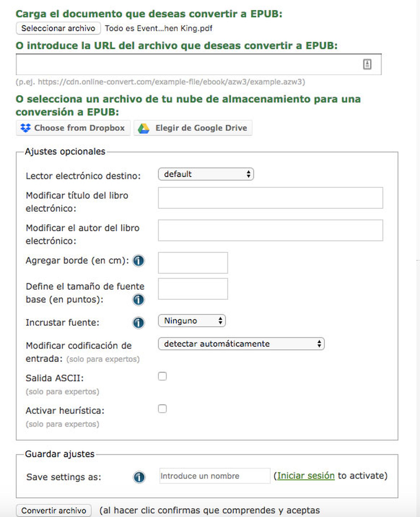Focus the URL del archivo input field

(x=189, y=64)
